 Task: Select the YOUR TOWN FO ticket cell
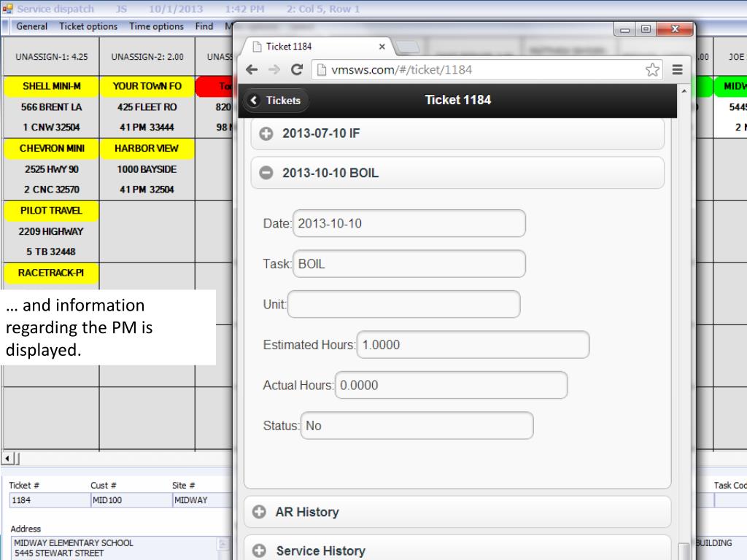(147, 86)
